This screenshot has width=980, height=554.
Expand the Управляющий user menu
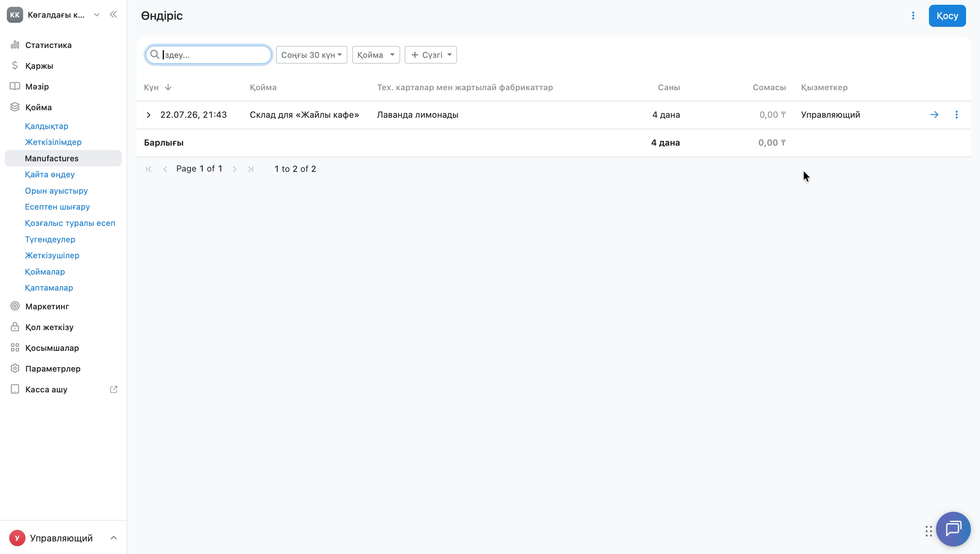coord(113,538)
